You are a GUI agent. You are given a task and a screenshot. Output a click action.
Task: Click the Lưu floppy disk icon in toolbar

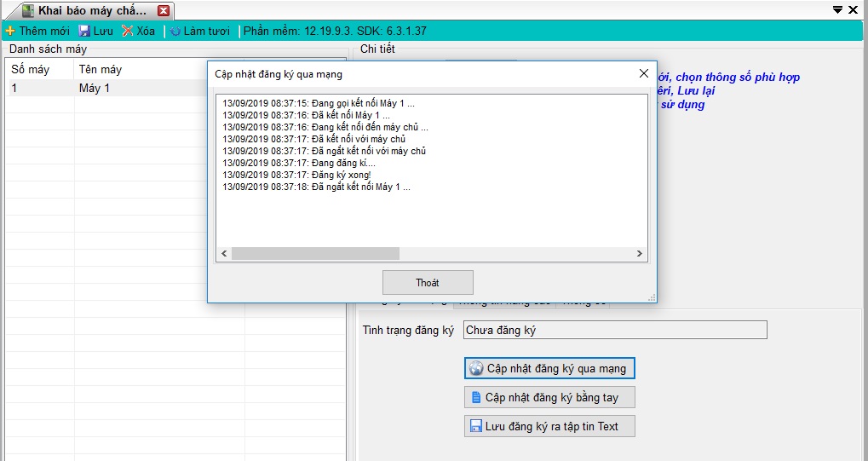84,31
